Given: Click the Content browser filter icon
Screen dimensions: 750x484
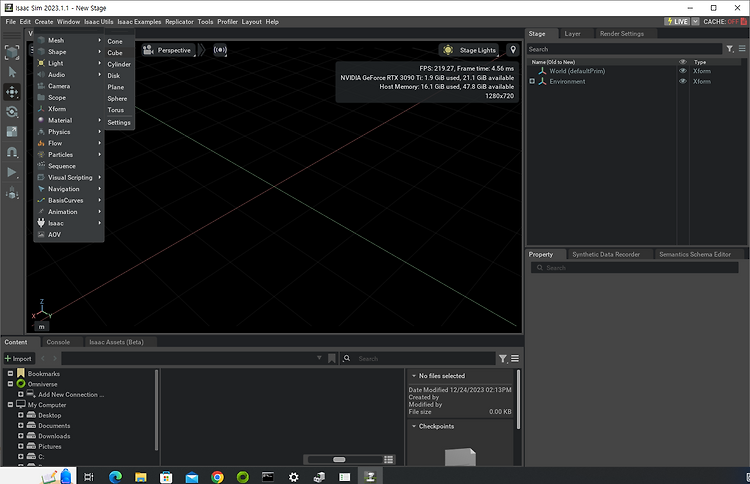Looking at the screenshot, I should (503, 359).
